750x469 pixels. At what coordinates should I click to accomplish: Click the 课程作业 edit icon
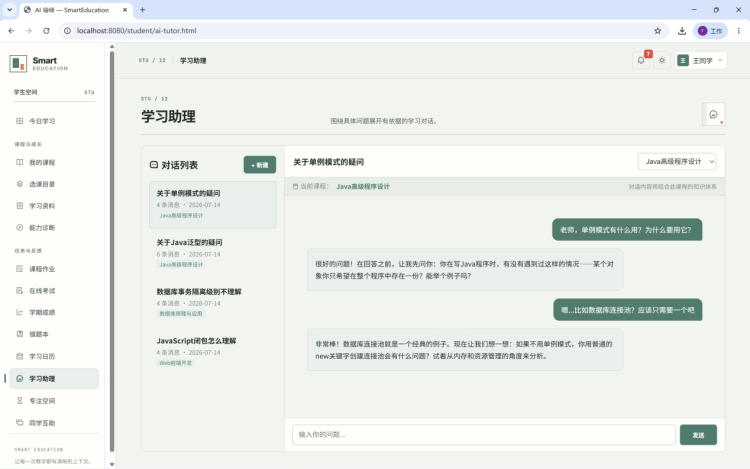pyautogui.click(x=20, y=269)
